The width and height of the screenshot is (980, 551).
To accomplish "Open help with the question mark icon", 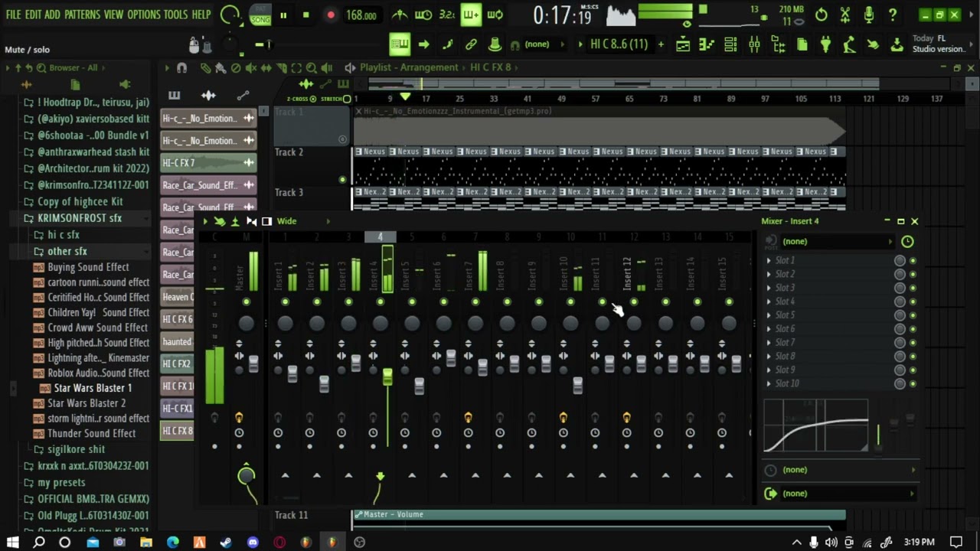I will point(893,15).
